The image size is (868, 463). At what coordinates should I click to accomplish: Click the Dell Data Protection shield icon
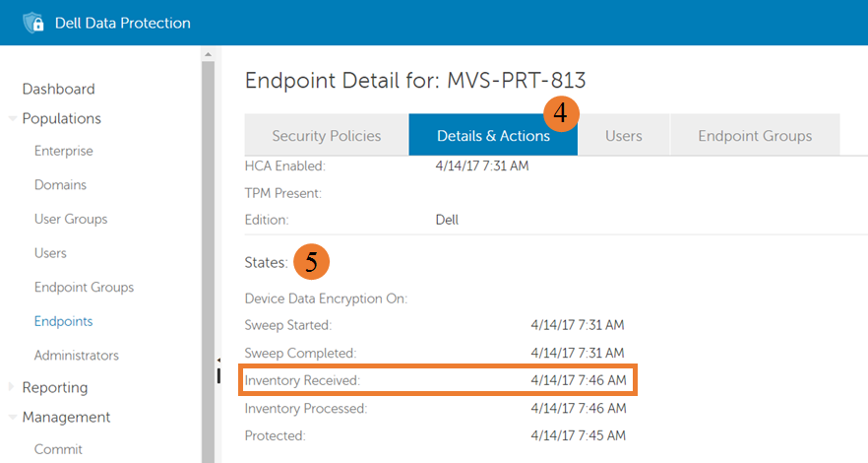[x=34, y=23]
